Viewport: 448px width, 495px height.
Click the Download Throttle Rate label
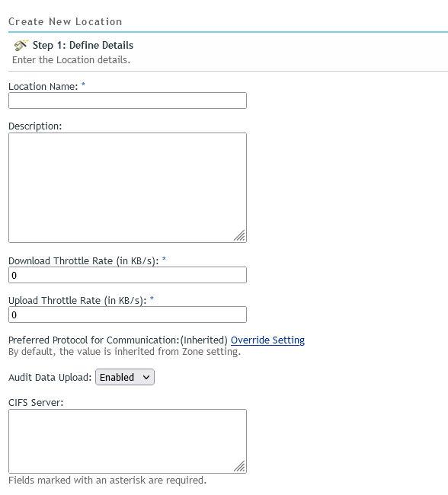tap(83, 261)
